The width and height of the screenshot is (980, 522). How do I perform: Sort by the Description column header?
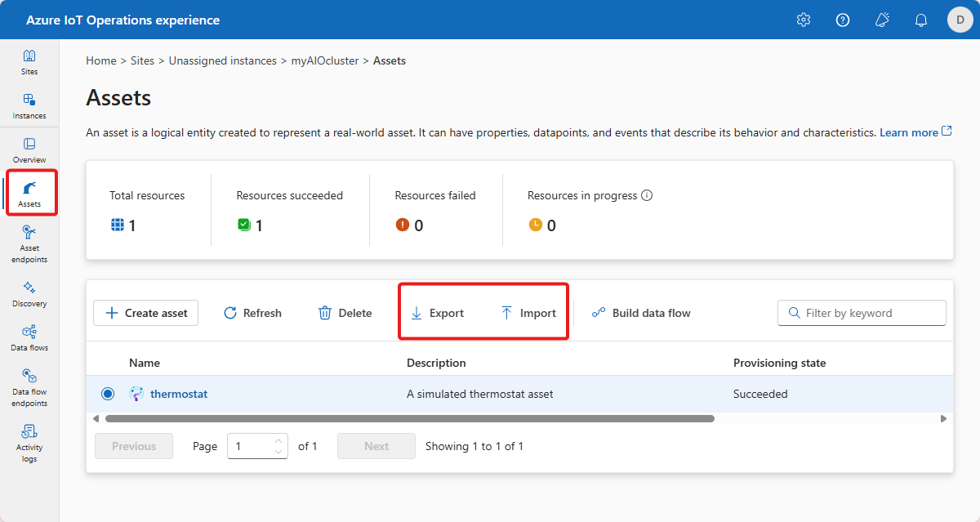point(436,363)
